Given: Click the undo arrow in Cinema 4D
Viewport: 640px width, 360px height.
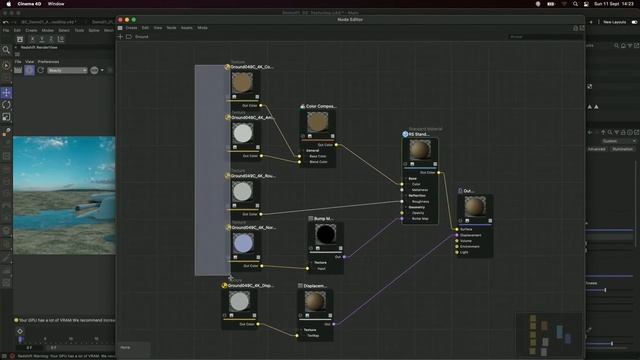Looking at the screenshot, I should pos(6,22).
